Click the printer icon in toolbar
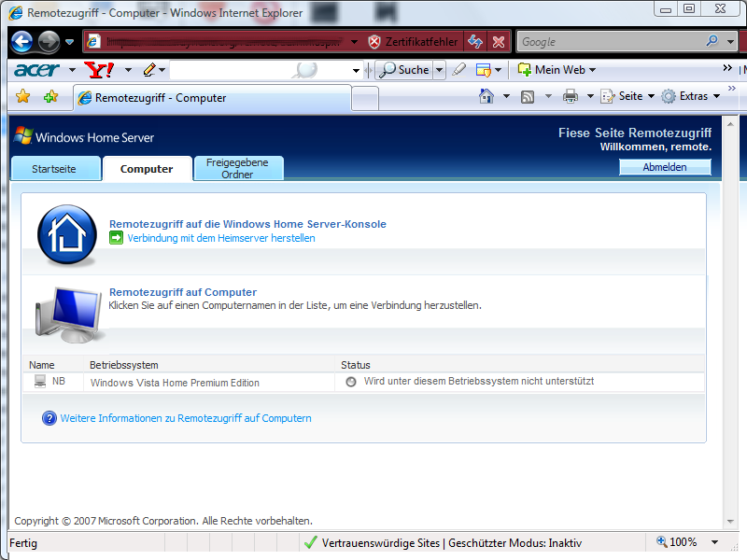This screenshot has width=747, height=560. click(571, 96)
